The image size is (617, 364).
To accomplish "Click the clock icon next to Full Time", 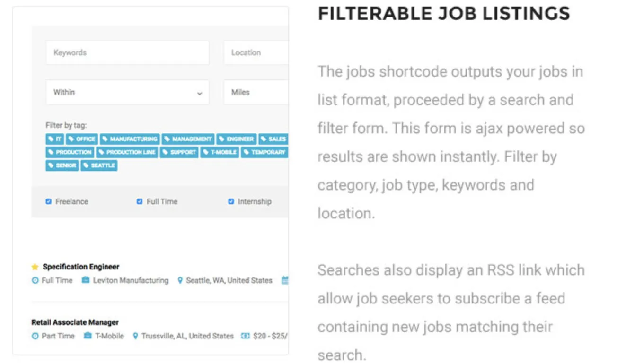I will tap(35, 280).
